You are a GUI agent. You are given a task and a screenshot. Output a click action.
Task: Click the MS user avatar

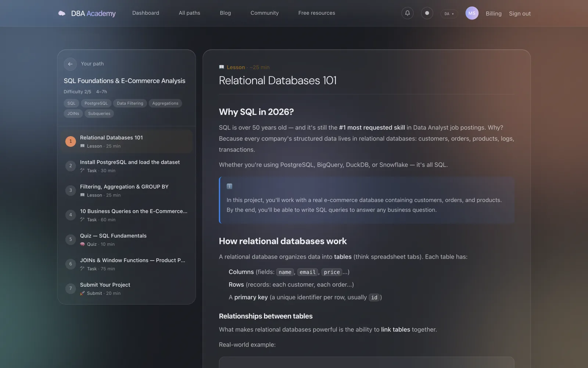(x=472, y=13)
